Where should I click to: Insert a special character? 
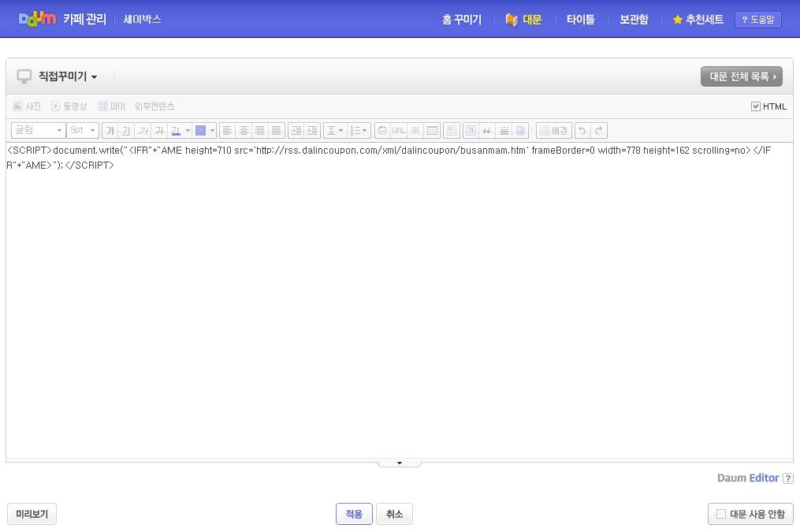coord(415,131)
